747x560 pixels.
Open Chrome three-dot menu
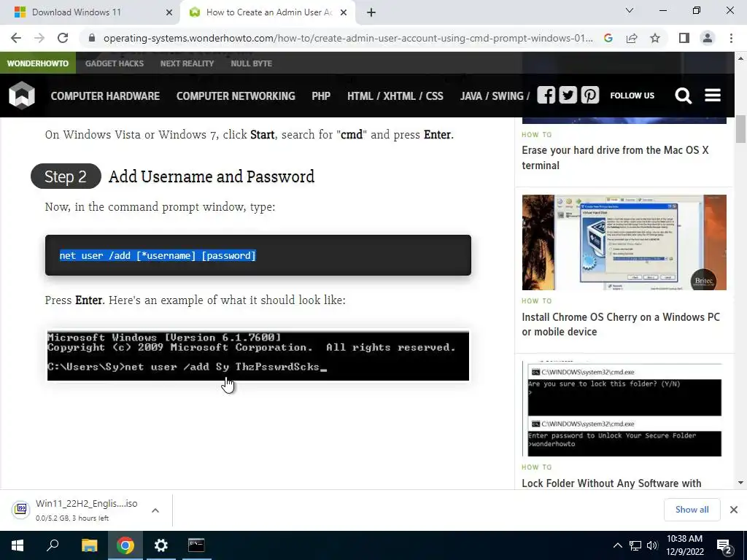(731, 38)
